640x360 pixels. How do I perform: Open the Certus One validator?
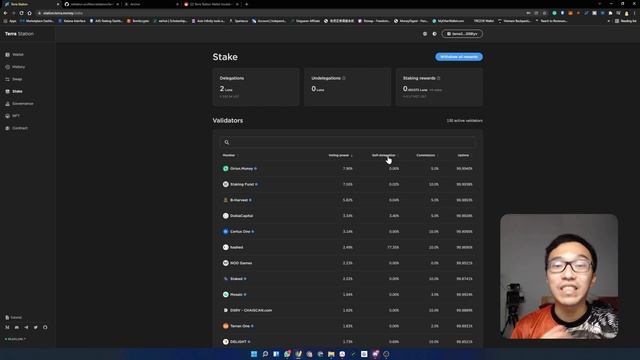pos(240,231)
